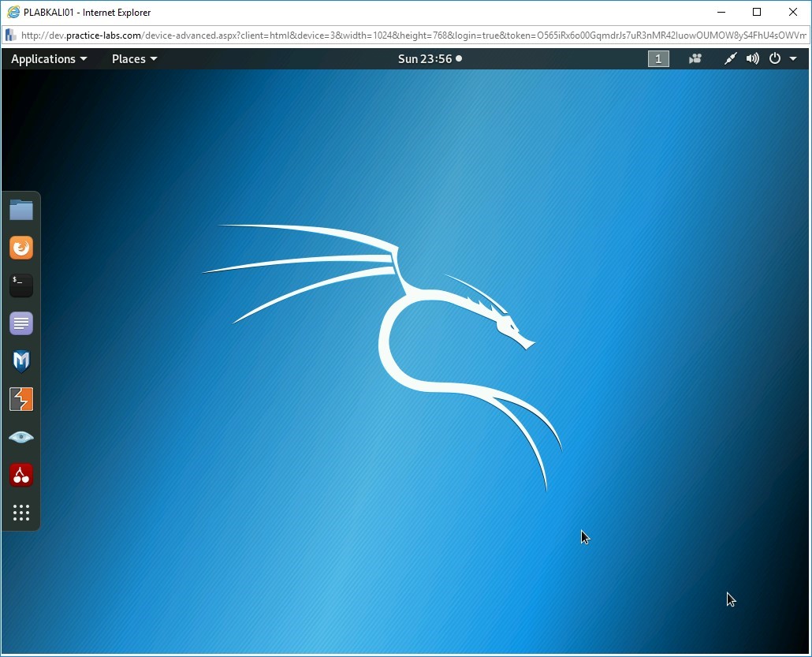Click the wired network connection icon
The height and width of the screenshot is (657, 812).
730,59
